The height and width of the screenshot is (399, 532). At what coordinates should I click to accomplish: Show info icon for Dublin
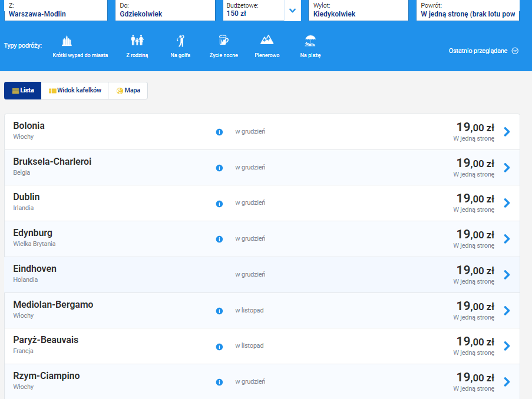pyautogui.click(x=219, y=204)
